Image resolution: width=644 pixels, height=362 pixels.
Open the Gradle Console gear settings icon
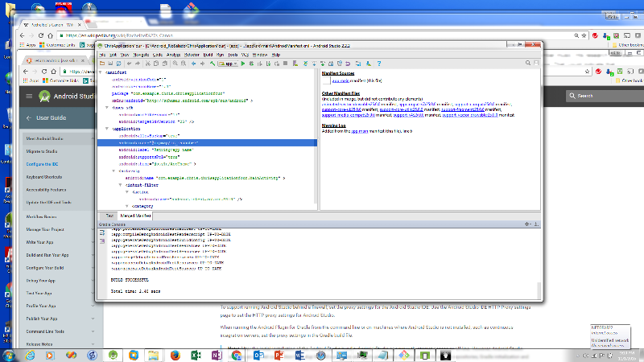click(x=527, y=224)
